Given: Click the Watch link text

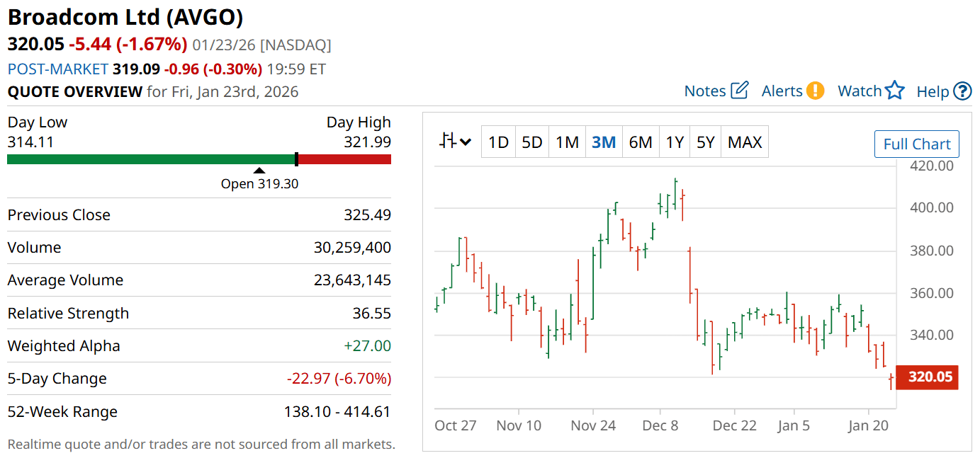Looking at the screenshot, I should click(x=860, y=91).
